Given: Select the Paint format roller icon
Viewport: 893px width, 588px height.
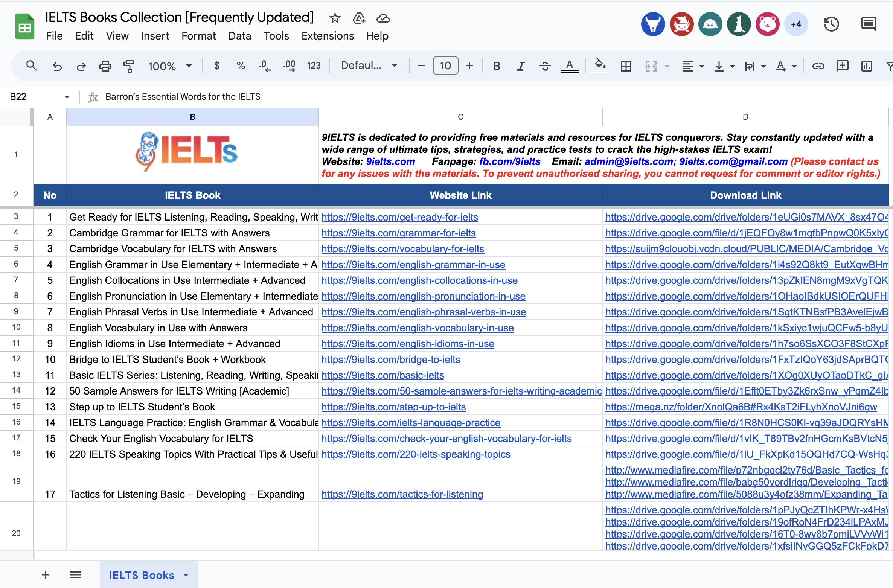Looking at the screenshot, I should [x=129, y=66].
